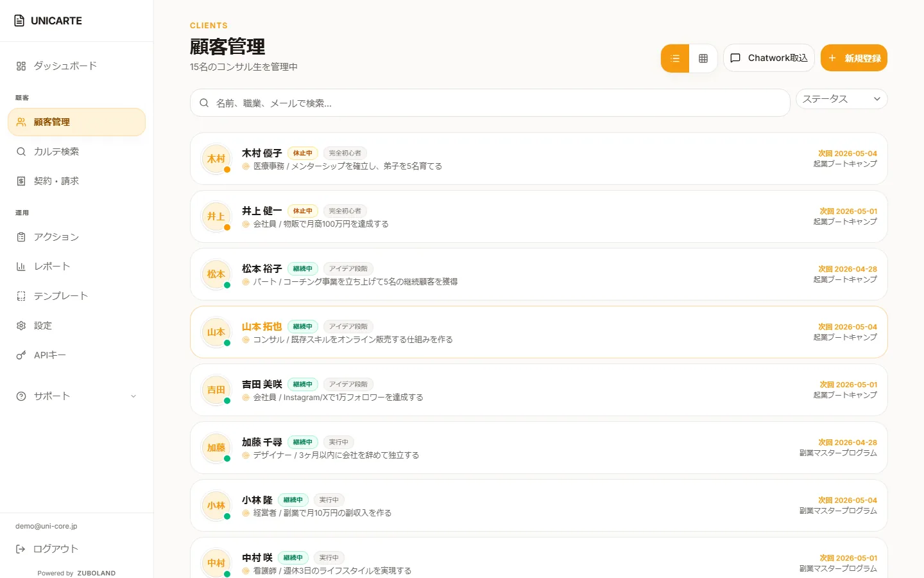Click the レポート bar chart icon

tap(21, 267)
